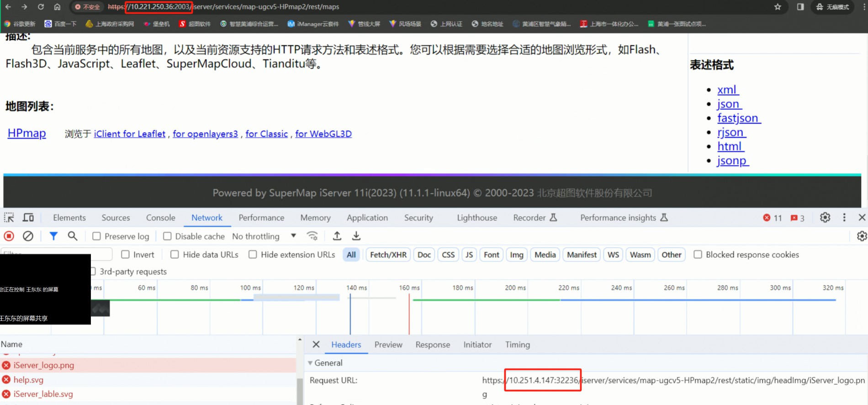Check the Invert filter option
The image size is (868, 405).
point(125,255)
